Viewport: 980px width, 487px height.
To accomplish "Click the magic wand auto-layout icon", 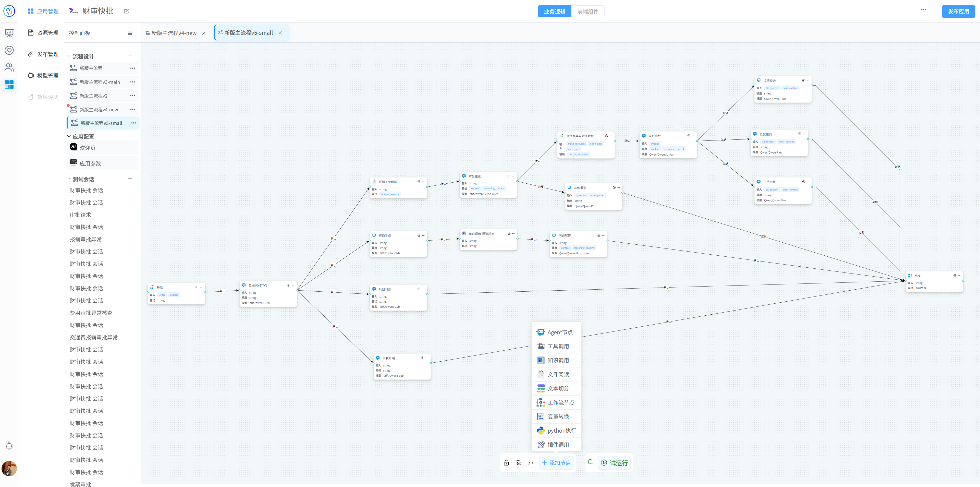I will [x=531, y=463].
